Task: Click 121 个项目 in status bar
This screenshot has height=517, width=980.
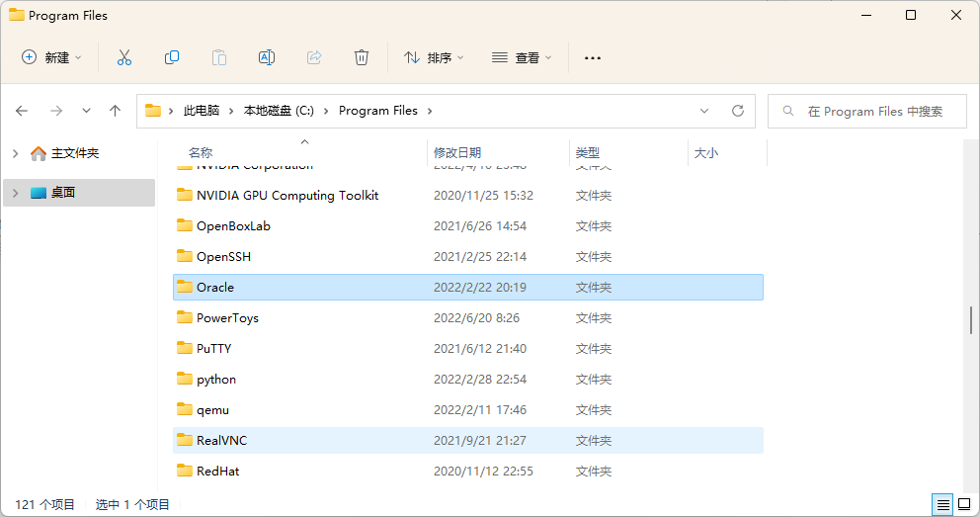Action: point(45,504)
